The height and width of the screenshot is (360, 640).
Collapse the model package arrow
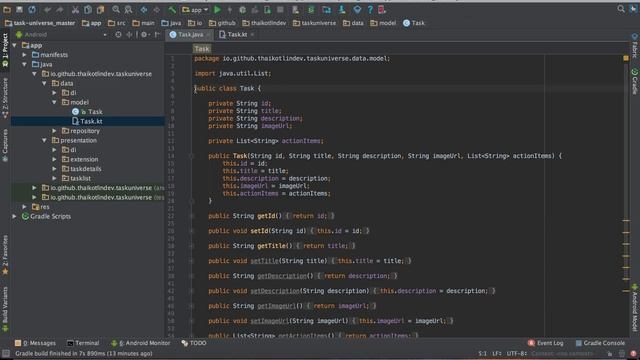(54, 102)
